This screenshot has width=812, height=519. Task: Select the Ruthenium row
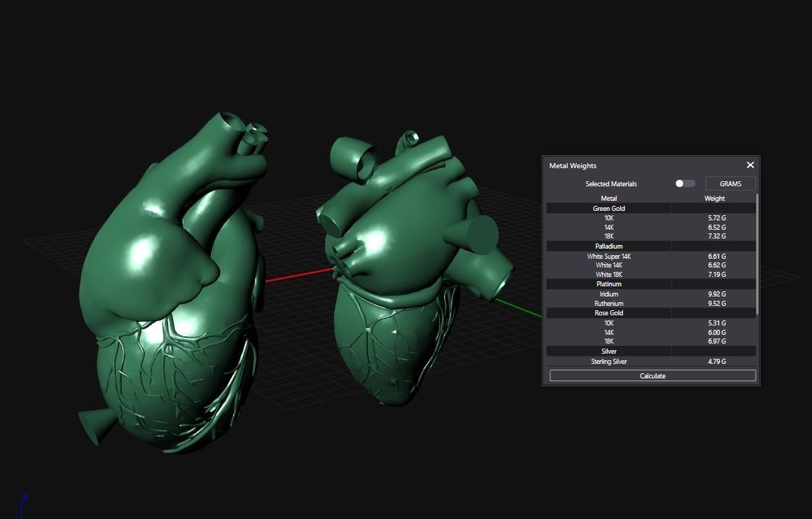pos(651,304)
